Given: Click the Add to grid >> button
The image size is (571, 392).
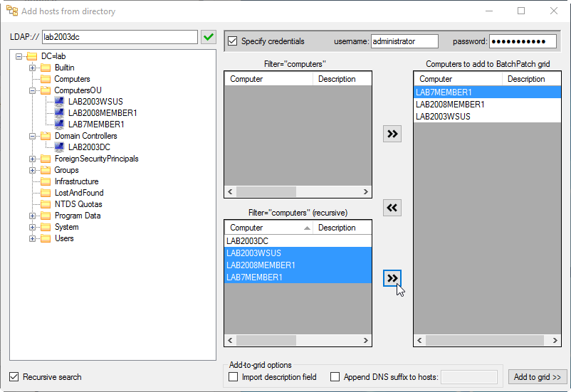Looking at the screenshot, I should [537, 377].
